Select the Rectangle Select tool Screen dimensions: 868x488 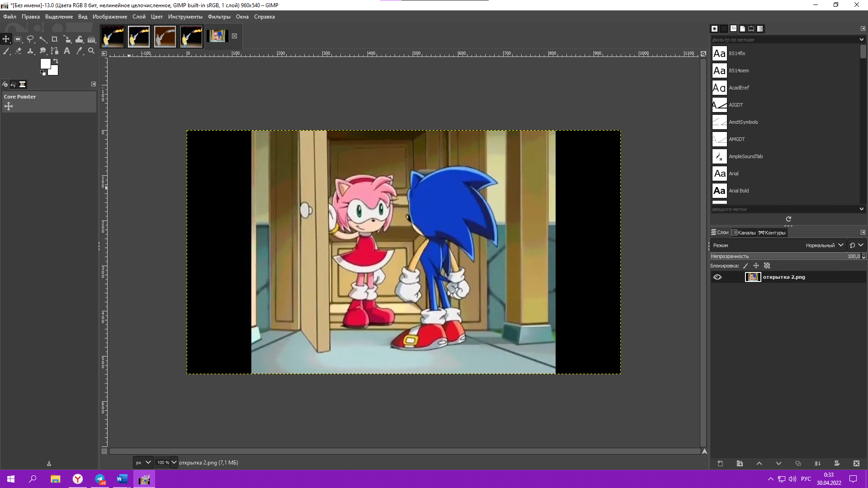coord(18,39)
